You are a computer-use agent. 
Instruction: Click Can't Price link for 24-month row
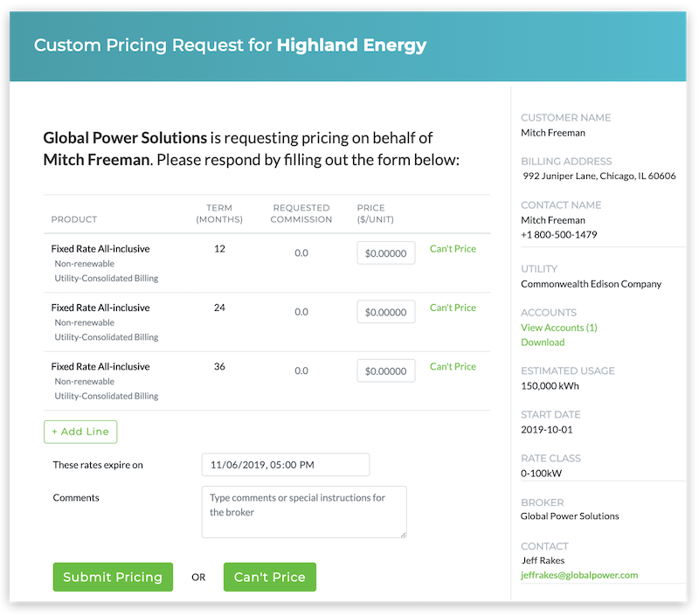[x=453, y=308]
